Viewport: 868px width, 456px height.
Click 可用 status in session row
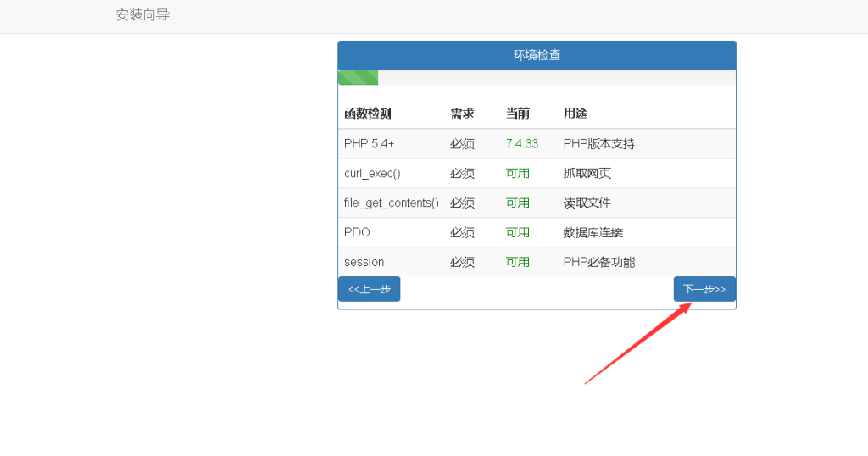pyautogui.click(x=518, y=262)
